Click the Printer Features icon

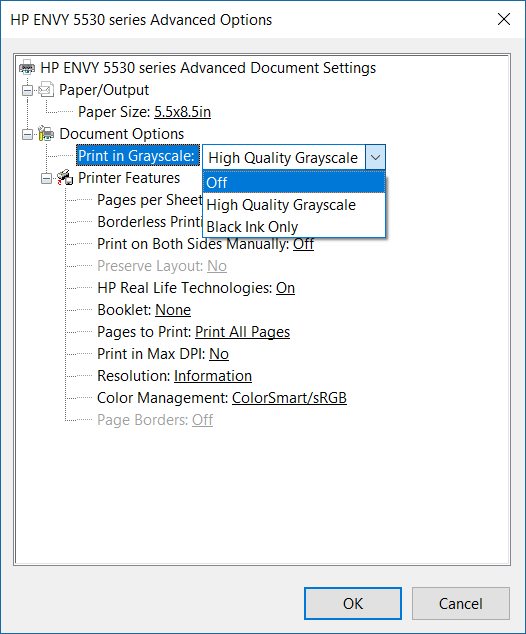[x=65, y=178]
